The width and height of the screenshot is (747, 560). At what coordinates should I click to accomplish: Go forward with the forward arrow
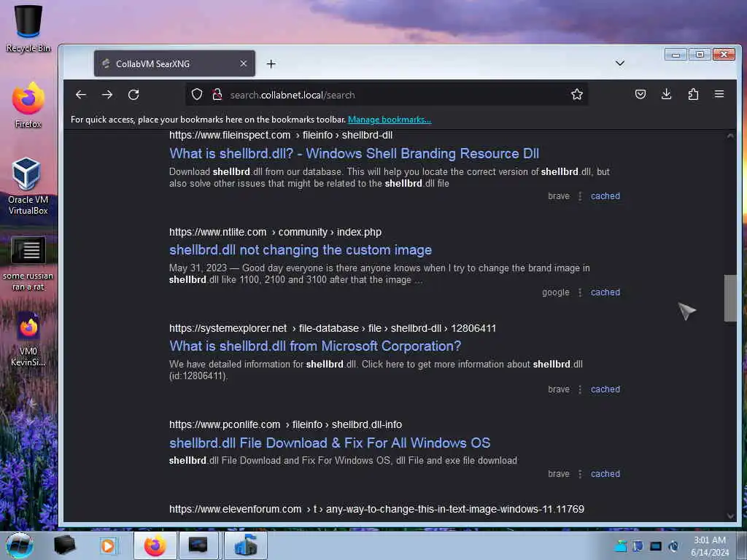pyautogui.click(x=107, y=95)
